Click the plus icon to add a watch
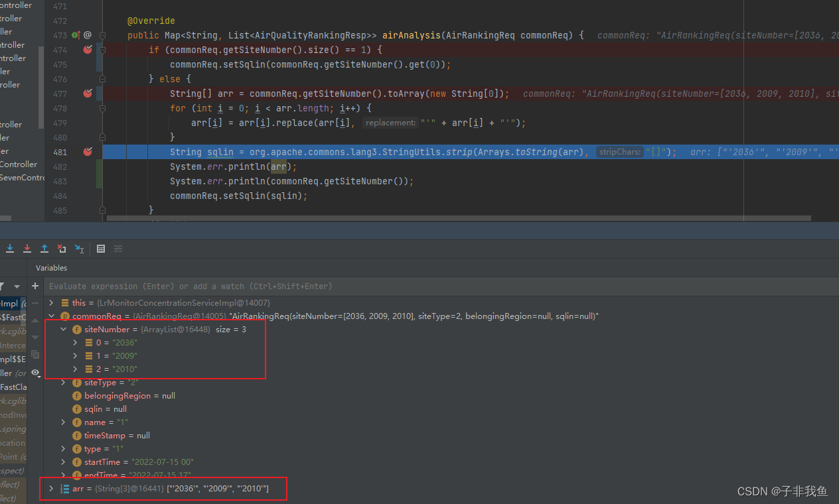839x504 pixels. [36, 286]
